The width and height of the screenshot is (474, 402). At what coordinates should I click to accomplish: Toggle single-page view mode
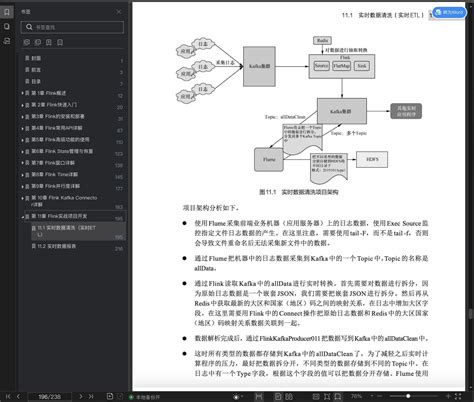click(278, 396)
